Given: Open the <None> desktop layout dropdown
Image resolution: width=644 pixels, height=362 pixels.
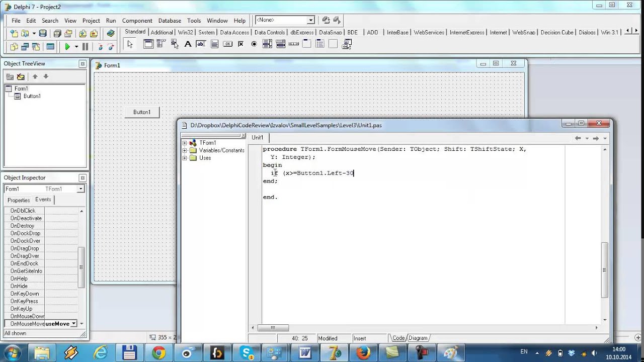Looking at the screenshot, I should 311,20.
